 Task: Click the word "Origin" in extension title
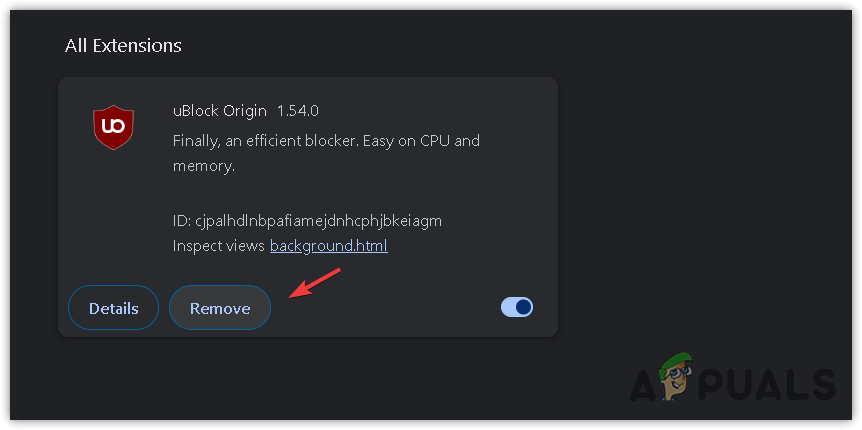[x=245, y=110]
